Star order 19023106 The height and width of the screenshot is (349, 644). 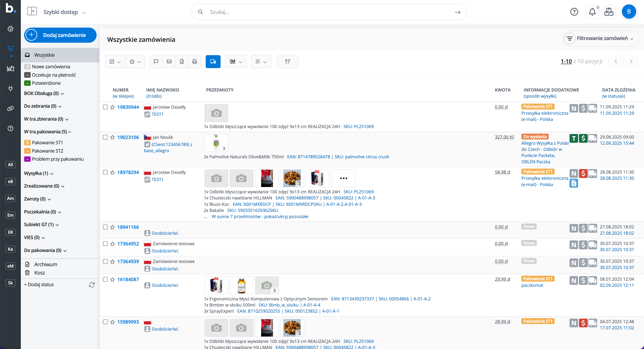tap(113, 137)
